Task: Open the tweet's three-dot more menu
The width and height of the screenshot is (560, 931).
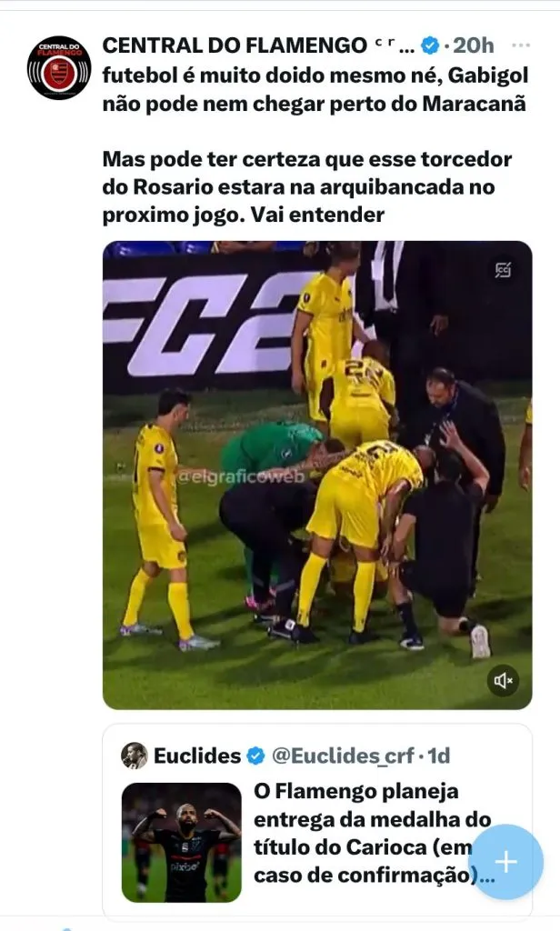Action: point(521,45)
